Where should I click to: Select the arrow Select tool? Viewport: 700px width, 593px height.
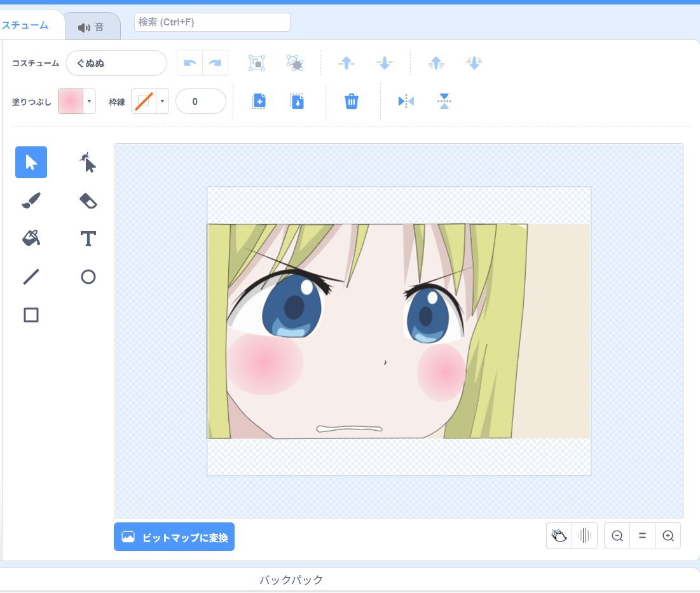[x=31, y=162]
